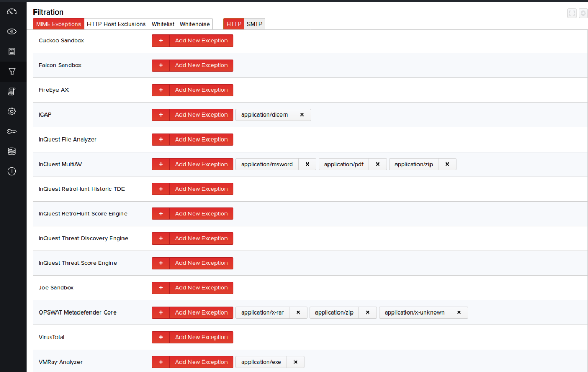Add New Exception for VMRay Analyzer

point(193,362)
